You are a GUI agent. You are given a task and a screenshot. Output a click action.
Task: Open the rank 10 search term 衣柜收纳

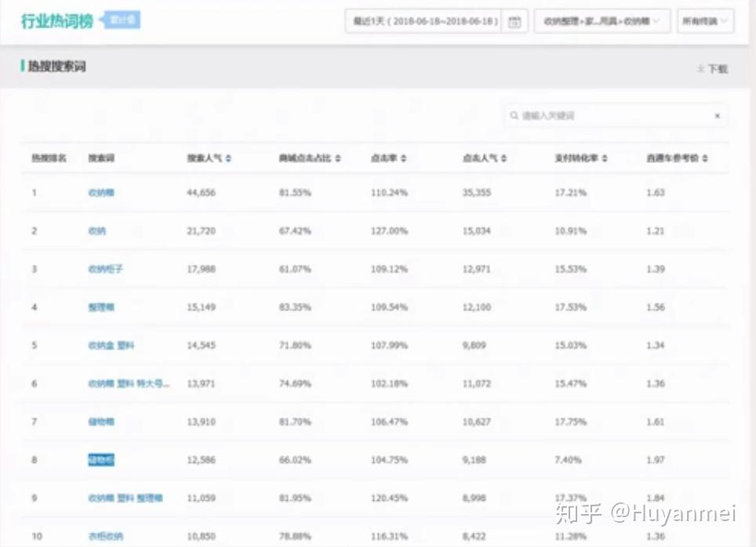pyautogui.click(x=106, y=536)
